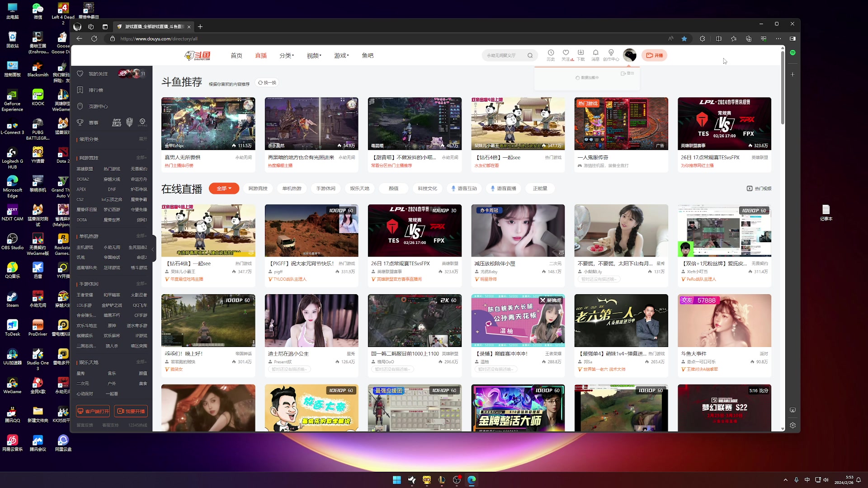Open 鱼吧 in top navigation

(368, 55)
